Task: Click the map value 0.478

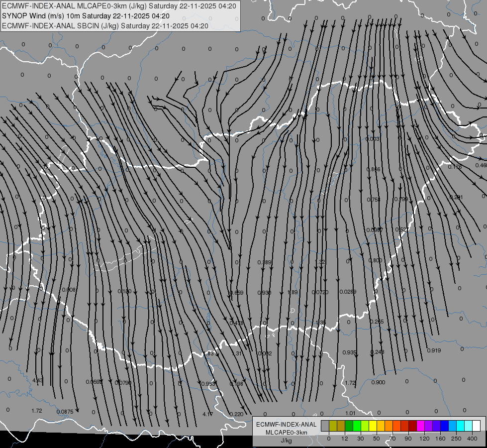Action: (236, 324)
